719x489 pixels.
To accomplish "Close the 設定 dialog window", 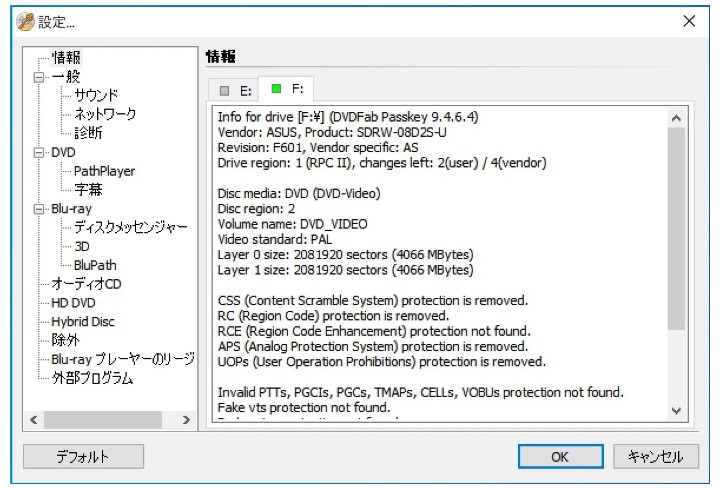I will [689, 21].
